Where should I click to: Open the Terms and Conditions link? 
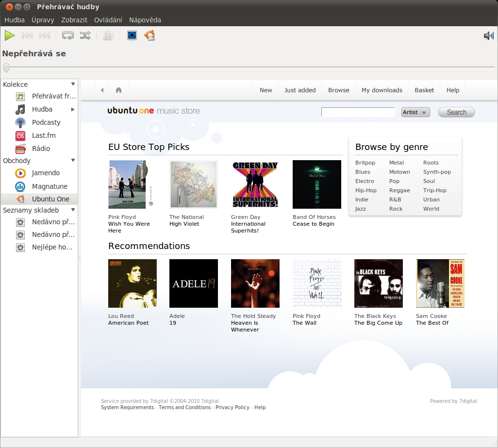(184, 407)
